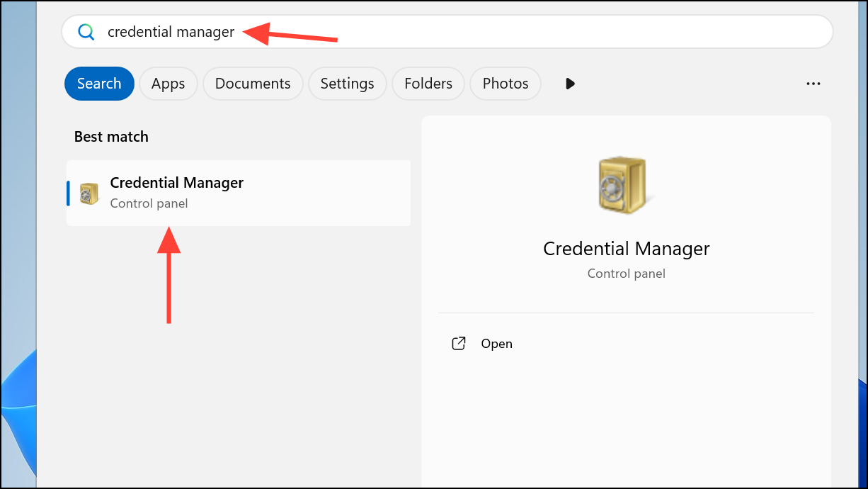Click the "Best match" heading
The height and width of the screenshot is (489, 868).
[111, 137]
